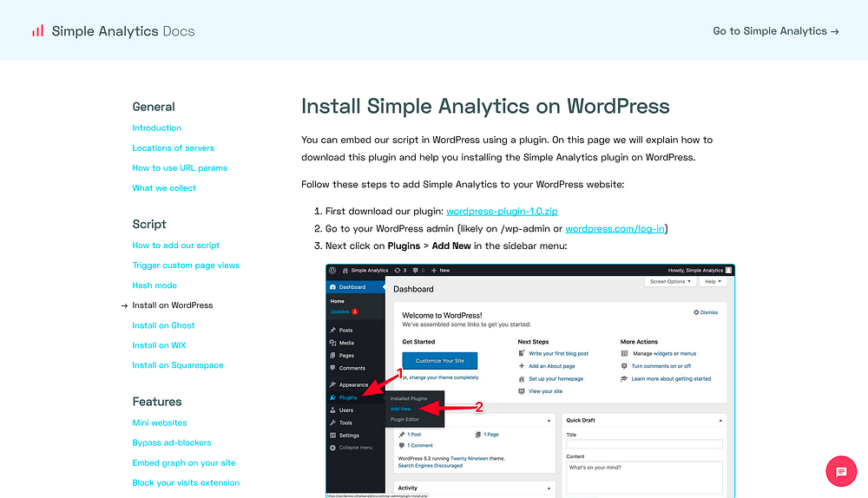Expand the Screen Options dropdown
Screen dimensions: 868x498
[x=670, y=282]
